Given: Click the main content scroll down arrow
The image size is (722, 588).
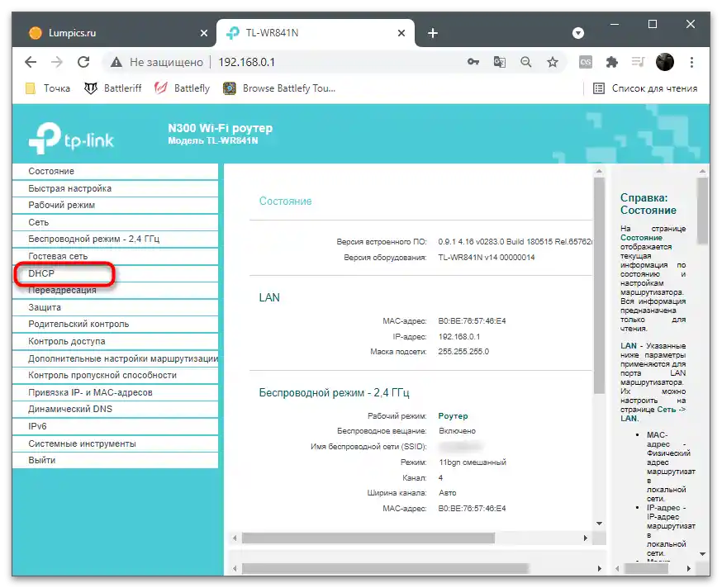Looking at the screenshot, I should pos(599,524).
